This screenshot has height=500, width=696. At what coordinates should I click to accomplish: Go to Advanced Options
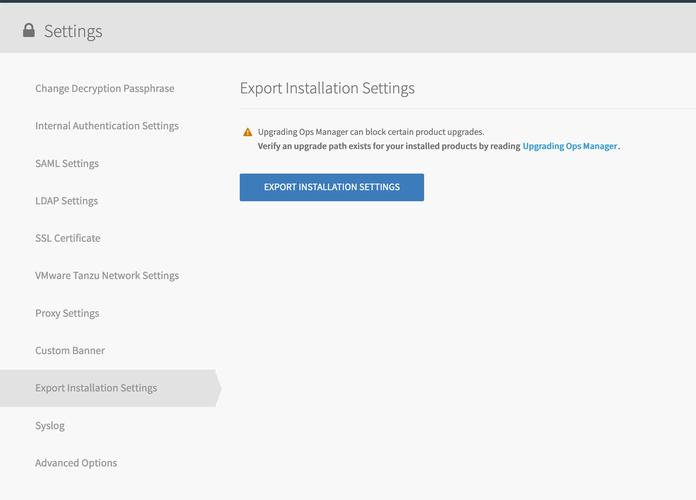click(76, 463)
